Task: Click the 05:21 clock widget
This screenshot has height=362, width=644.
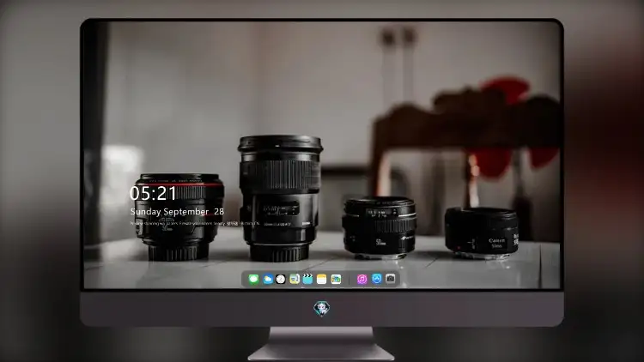Action: coord(153,193)
